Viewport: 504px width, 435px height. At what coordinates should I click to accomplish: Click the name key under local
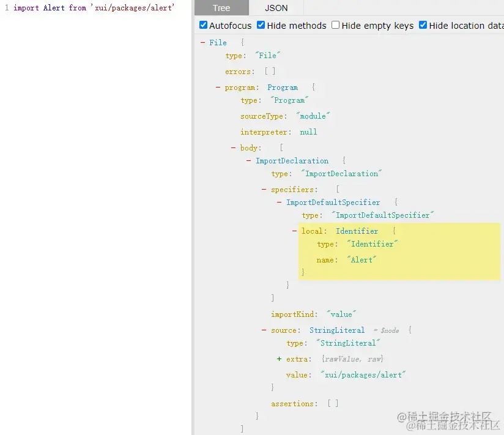327,260
